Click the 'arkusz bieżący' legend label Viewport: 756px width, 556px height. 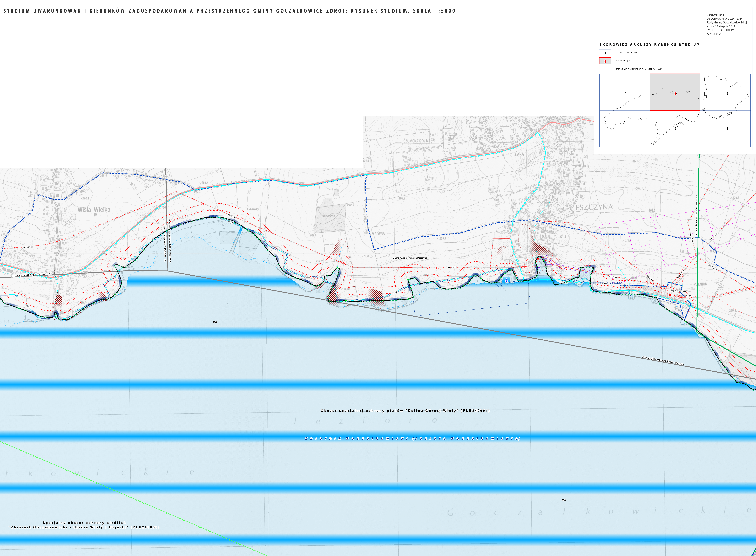pyautogui.click(x=623, y=61)
